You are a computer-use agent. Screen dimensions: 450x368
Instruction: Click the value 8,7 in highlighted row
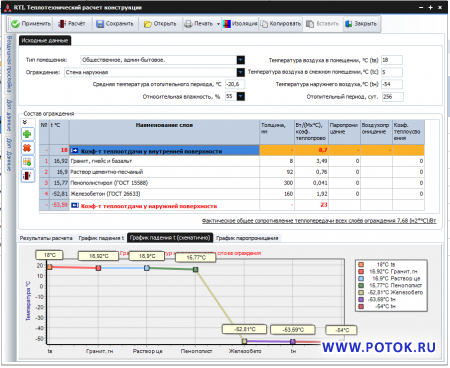[x=322, y=150]
